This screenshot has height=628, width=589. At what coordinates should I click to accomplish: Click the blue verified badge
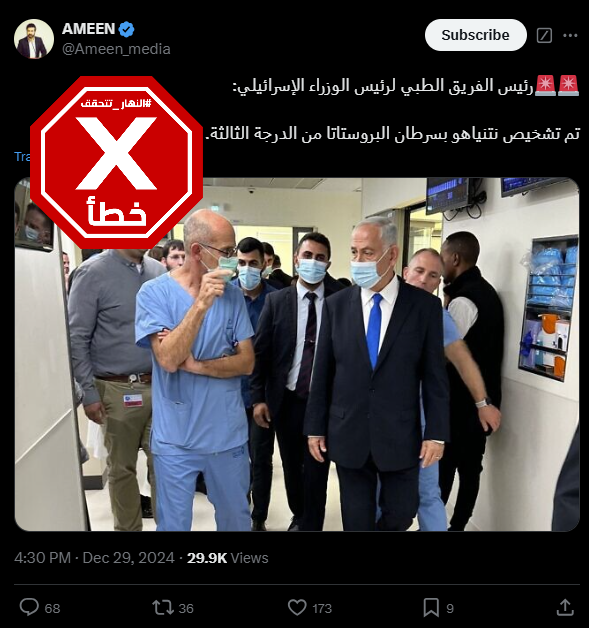(127, 29)
